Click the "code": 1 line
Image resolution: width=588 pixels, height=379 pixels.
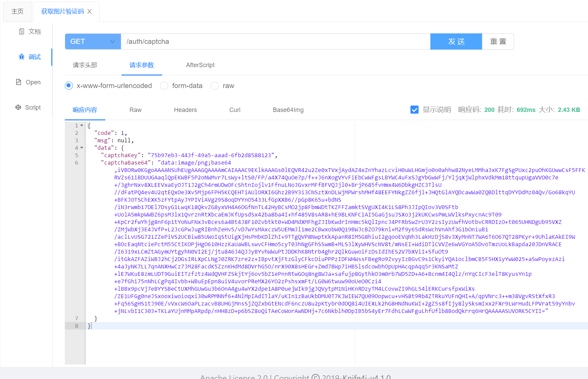(111, 133)
